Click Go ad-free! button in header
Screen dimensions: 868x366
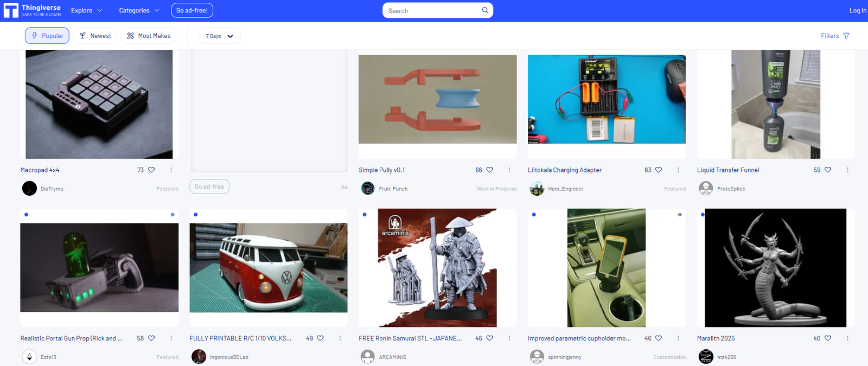pos(192,10)
